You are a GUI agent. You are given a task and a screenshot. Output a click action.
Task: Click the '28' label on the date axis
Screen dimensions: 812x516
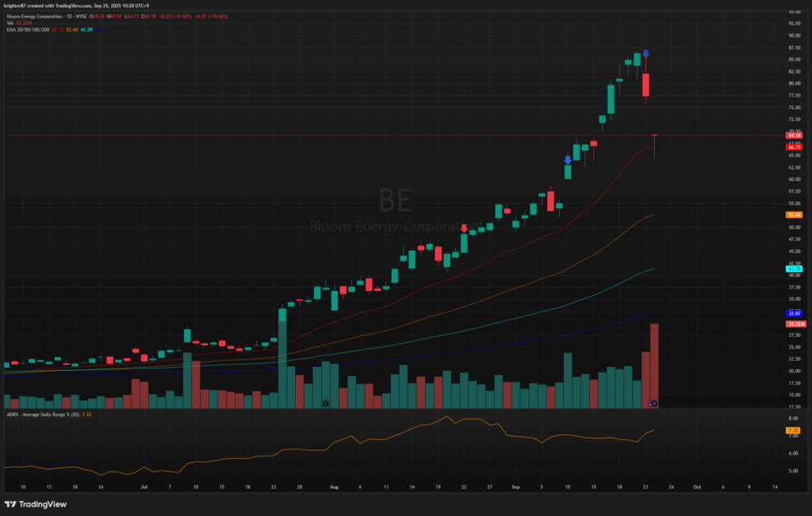(299, 487)
